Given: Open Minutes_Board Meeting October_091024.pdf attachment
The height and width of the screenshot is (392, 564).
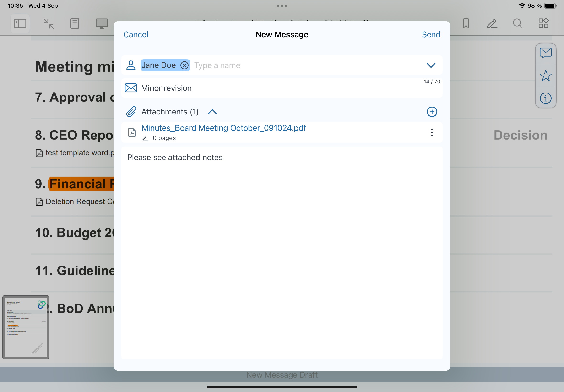Looking at the screenshot, I should 224,128.
